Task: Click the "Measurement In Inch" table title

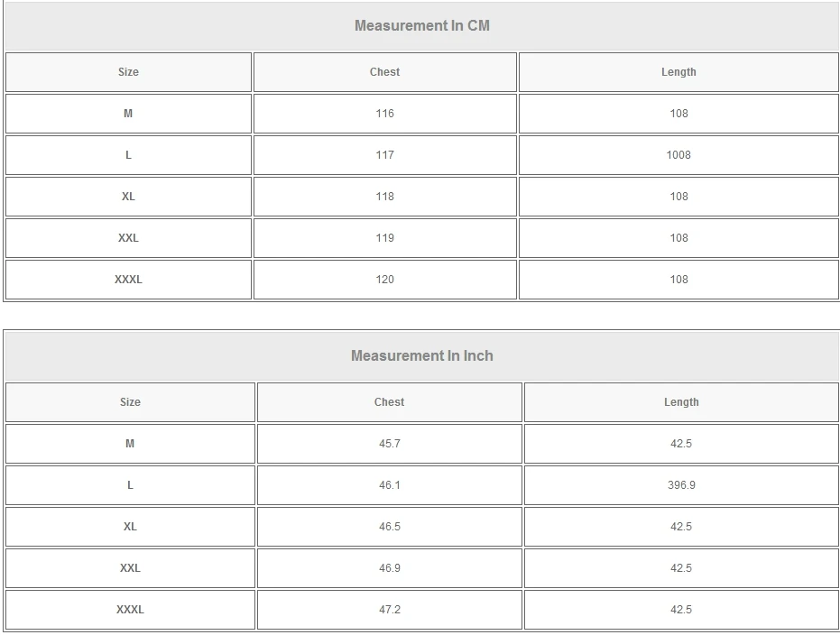Action: coord(421,356)
